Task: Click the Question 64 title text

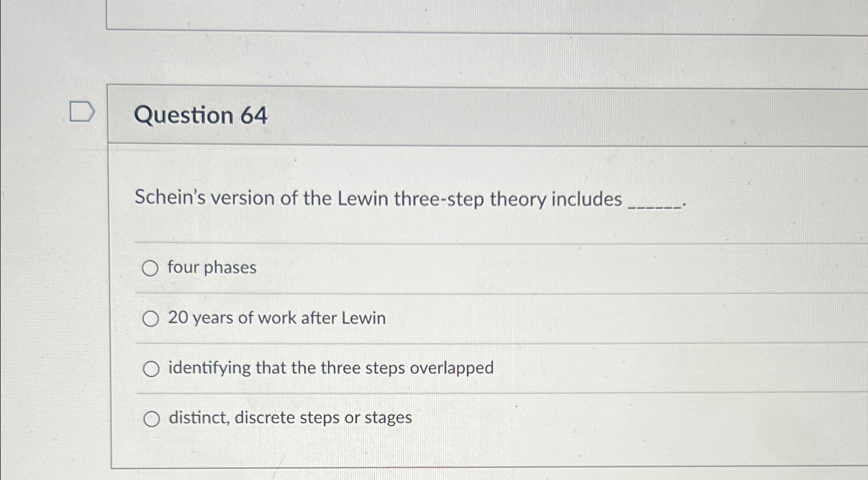Action: tap(201, 115)
